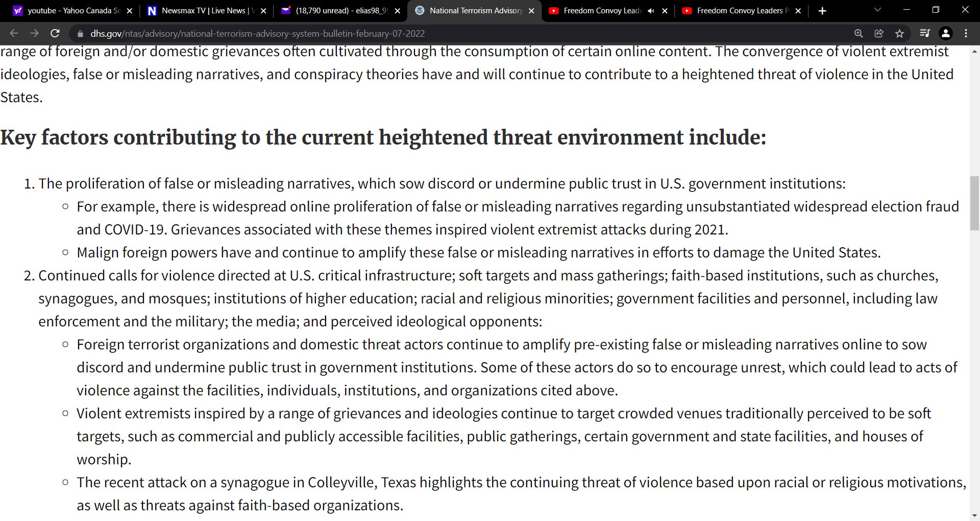Go forward to next page
This screenshot has width=980, height=521.
[34, 33]
